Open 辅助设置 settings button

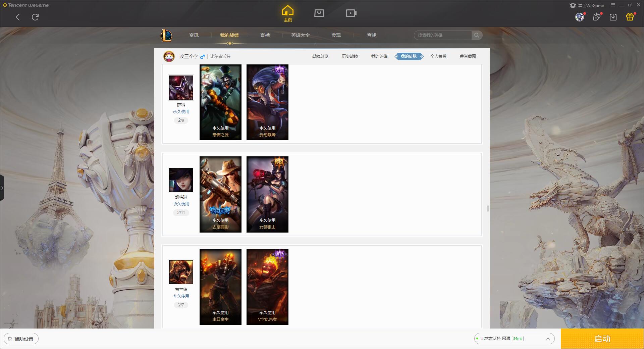pos(21,339)
